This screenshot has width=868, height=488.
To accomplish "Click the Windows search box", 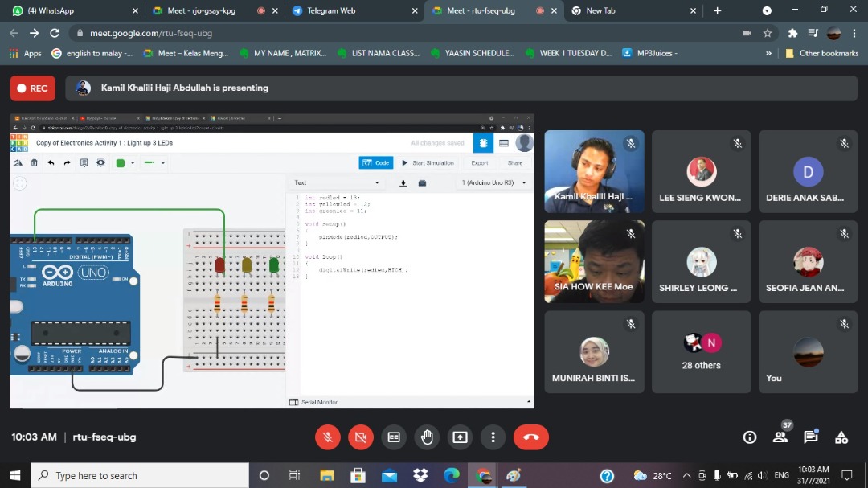I will [141, 475].
